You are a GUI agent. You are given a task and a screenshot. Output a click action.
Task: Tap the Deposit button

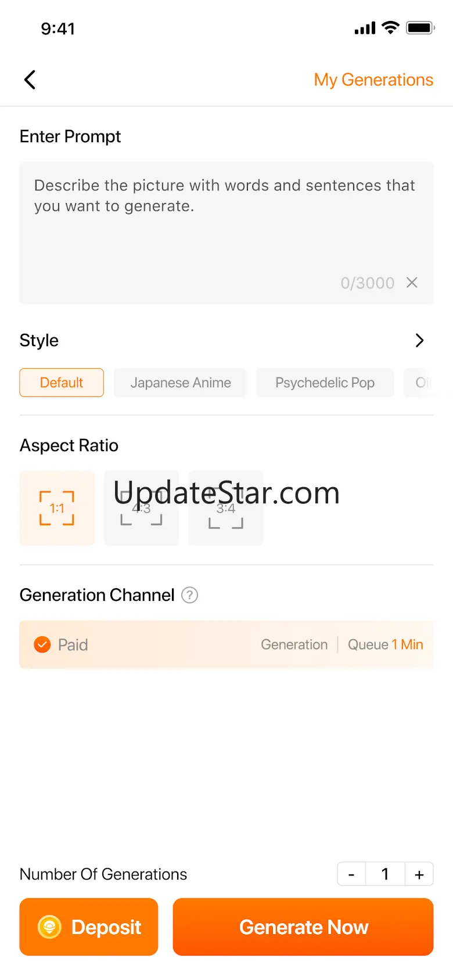(89, 927)
